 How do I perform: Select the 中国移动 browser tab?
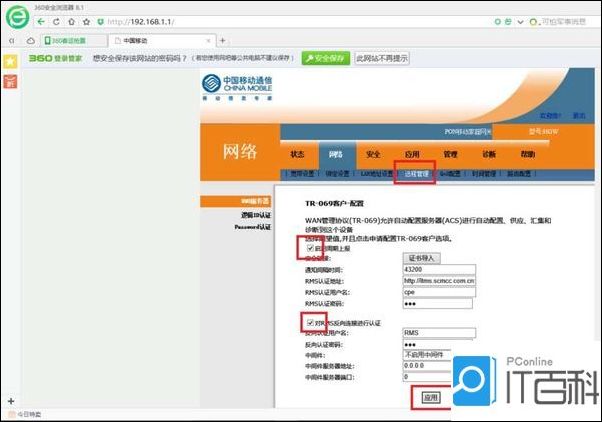[x=162, y=41]
